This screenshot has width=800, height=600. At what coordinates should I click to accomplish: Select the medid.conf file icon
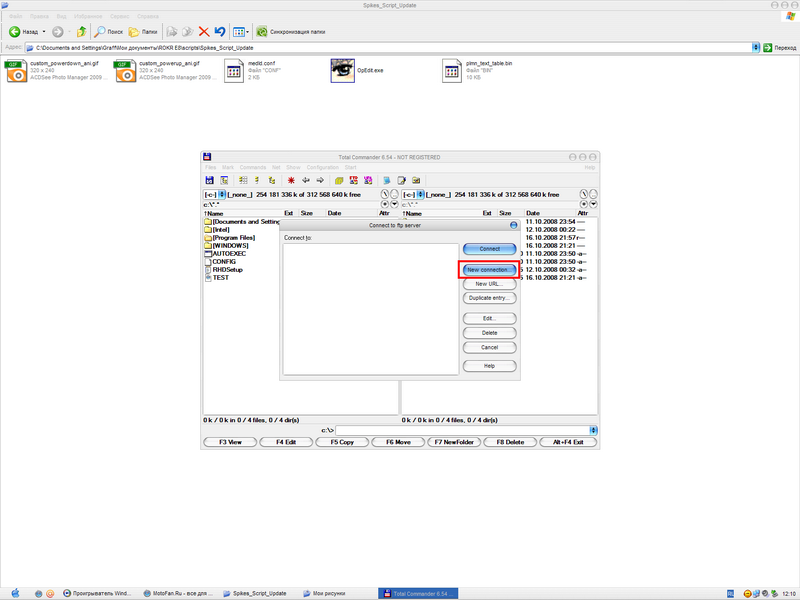click(x=234, y=71)
